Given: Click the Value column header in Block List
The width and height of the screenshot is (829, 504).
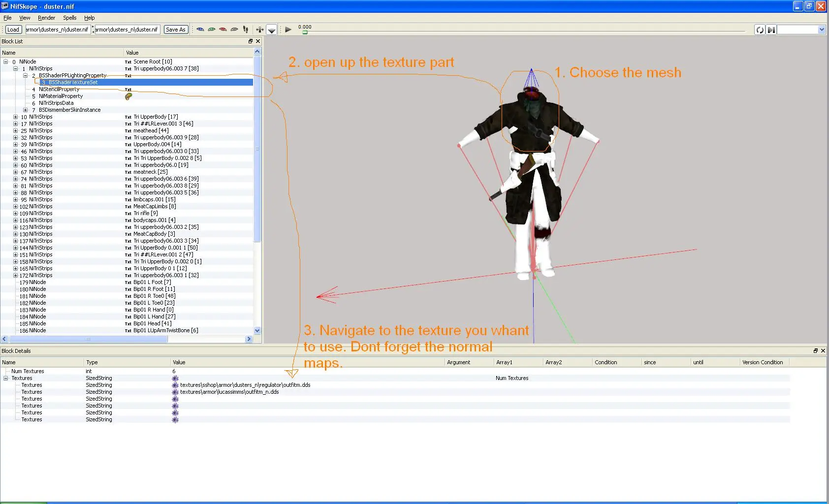Looking at the screenshot, I should [189, 53].
